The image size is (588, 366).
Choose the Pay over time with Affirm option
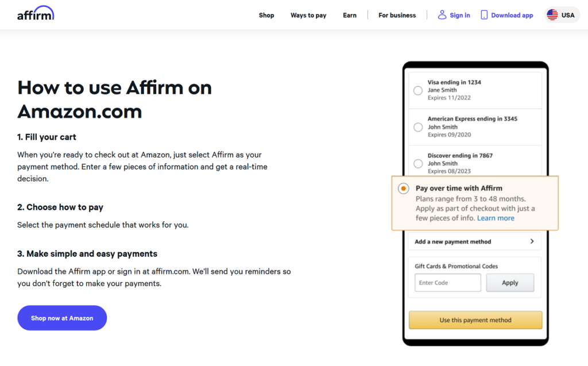point(403,188)
